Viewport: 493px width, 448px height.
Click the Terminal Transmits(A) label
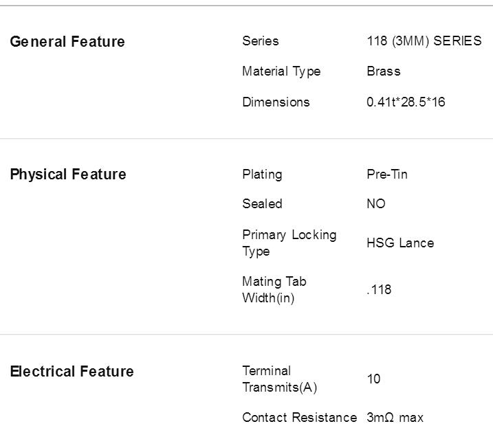280,379
